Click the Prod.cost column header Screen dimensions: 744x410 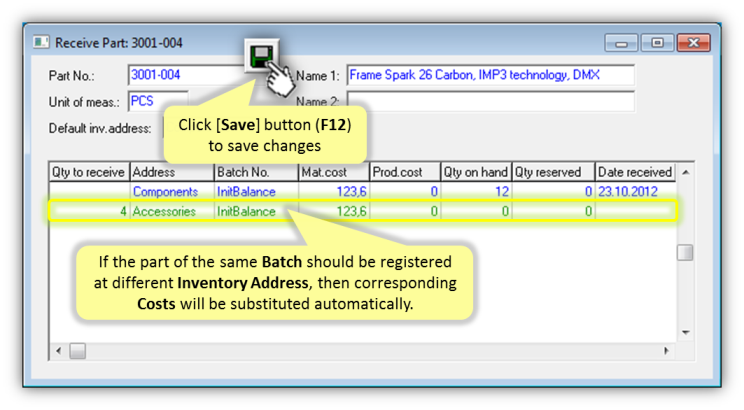pyautogui.click(x=405, y=172)
